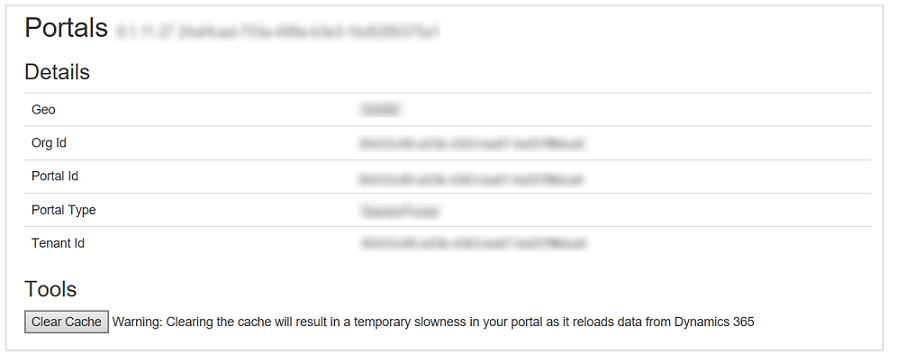The height and width of the screenshot is (363, 897).
Task: Select the blurred Tenant Id value
Action: pyautogui.click(x=474, y=244)
